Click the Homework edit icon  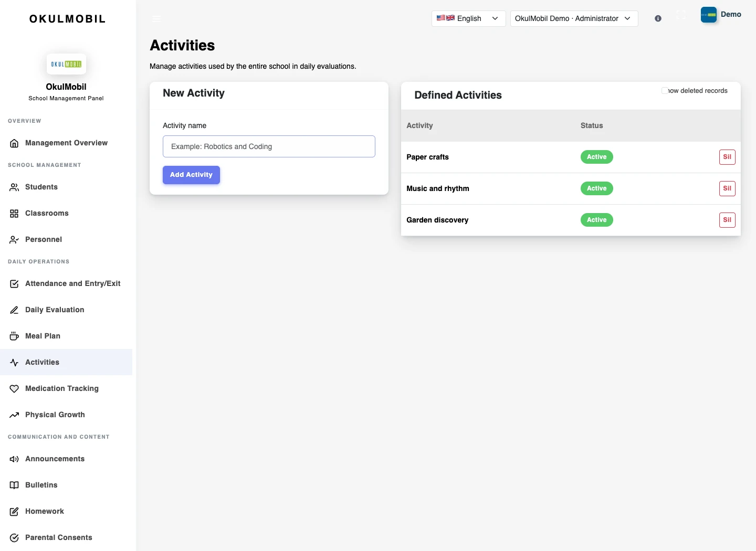click(x=14, y=512)
